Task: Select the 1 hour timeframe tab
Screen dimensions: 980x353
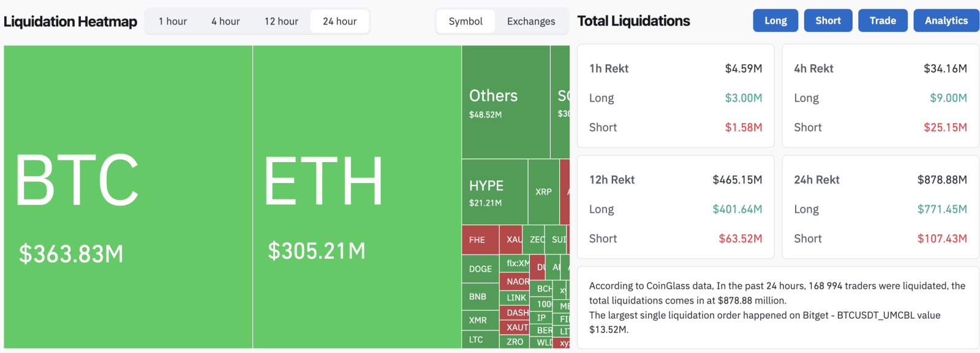Action: pyautogui.click(x=173, y=21)
